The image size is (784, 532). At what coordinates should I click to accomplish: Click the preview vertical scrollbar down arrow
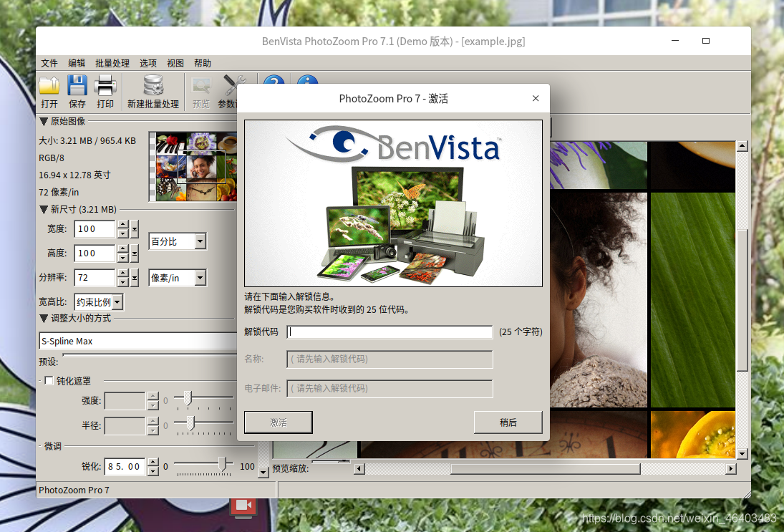(742, 453)
